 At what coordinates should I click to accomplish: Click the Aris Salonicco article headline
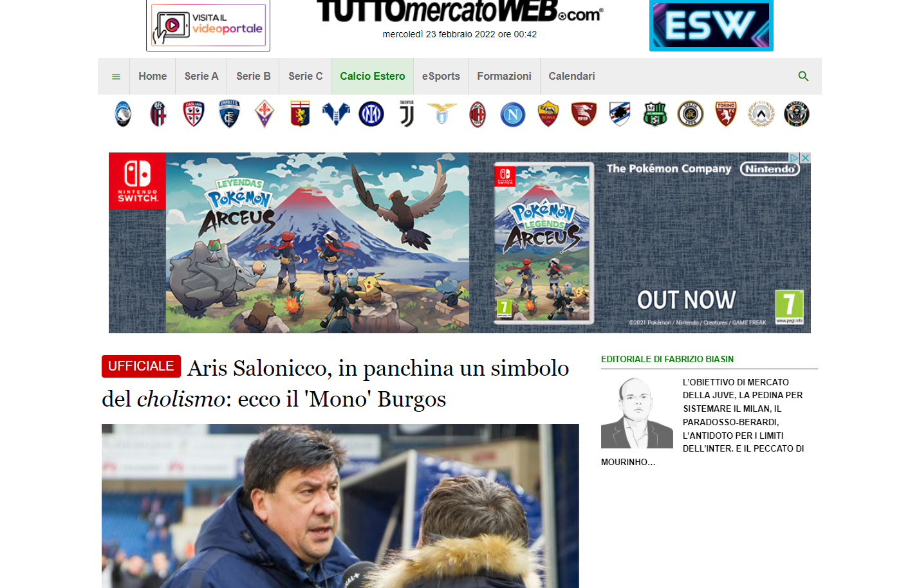coord(335,383)
